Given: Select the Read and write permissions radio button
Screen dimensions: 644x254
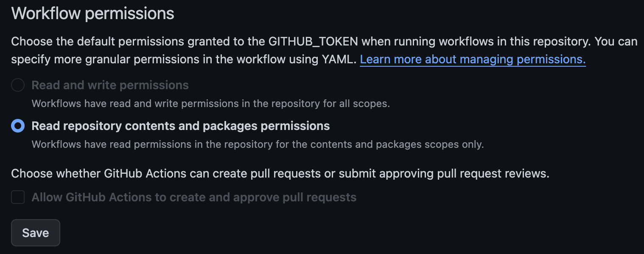Looking at the screenshot, I should (18, 85).
